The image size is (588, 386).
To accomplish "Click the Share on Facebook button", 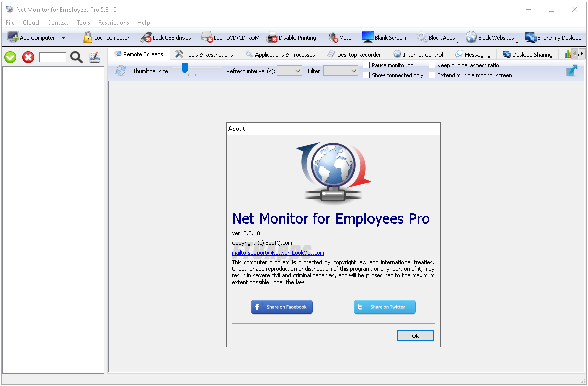I will (282, 307).
